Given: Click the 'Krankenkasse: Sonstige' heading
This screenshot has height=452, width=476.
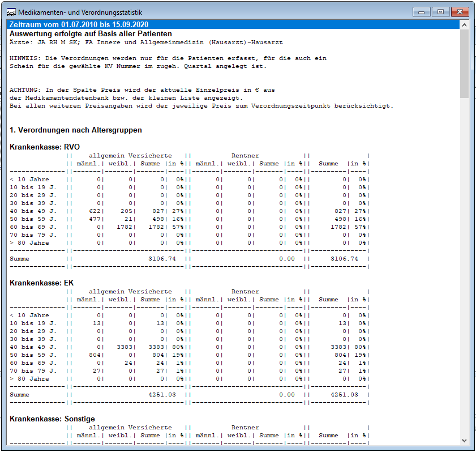Looking at the screenshot, I should [52, 419].
